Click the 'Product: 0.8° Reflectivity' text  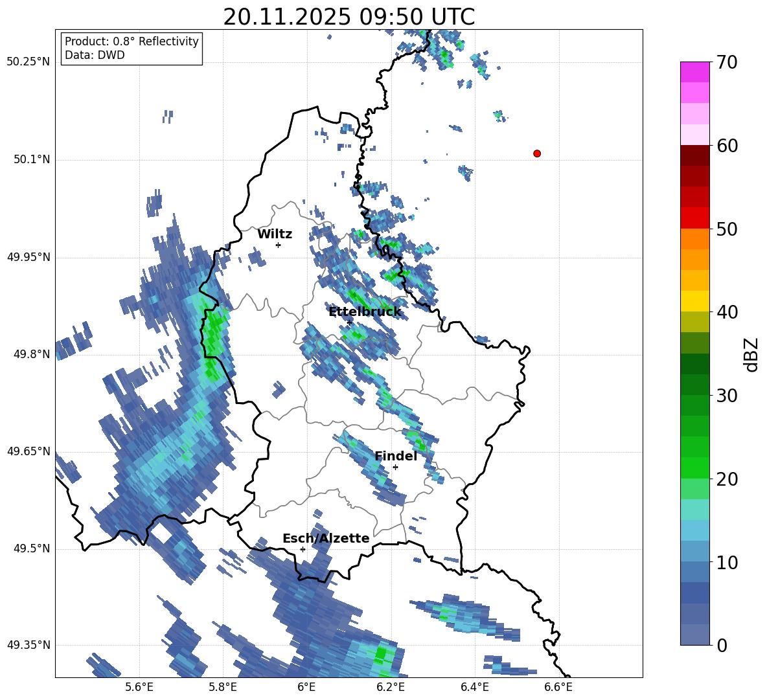[132, 41]
